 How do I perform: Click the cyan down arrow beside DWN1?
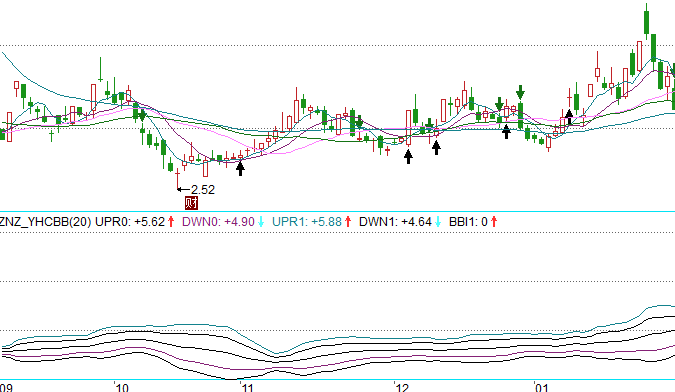tap(438, 222)
